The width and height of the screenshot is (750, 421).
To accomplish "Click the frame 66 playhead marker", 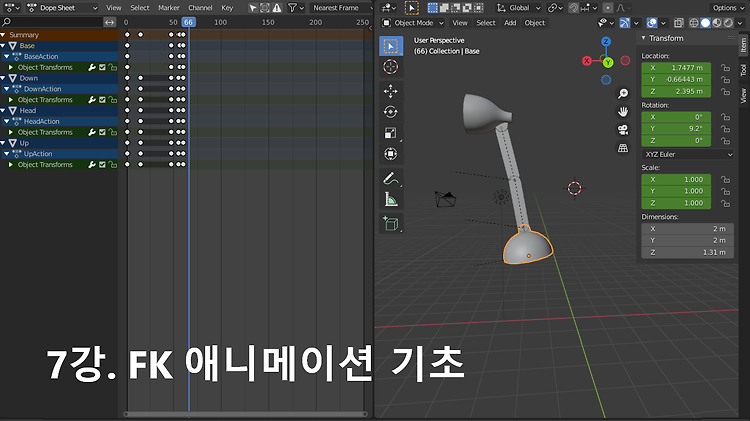I will click(x=188, y=22).
